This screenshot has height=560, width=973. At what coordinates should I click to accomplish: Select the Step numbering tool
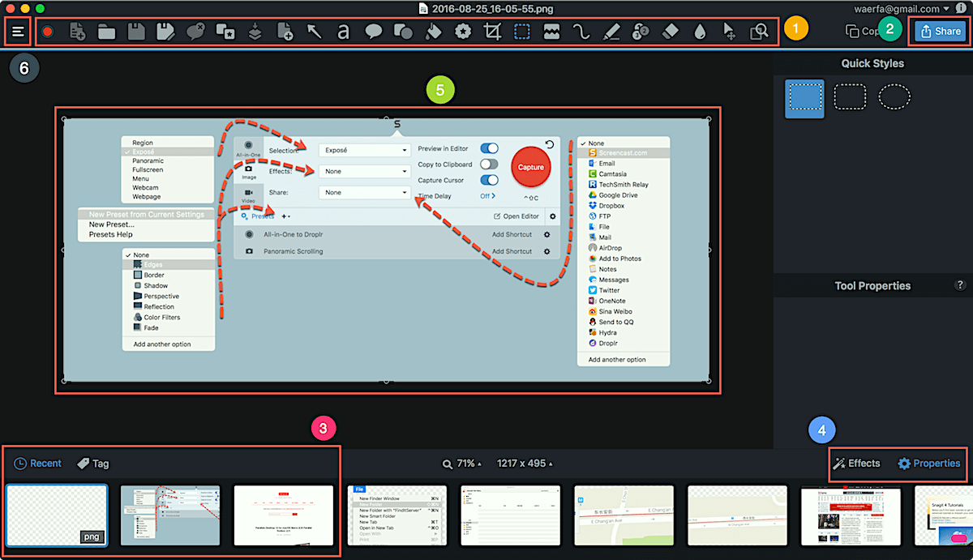[x=641, y=32]
